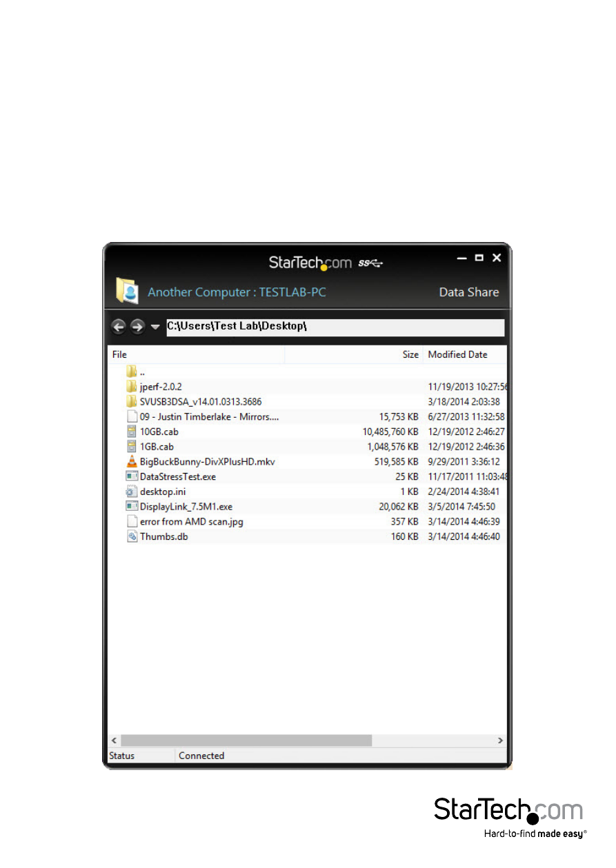The image size is (616, 868).
Task: Select the SVUSB3DSA_v14.01.0313.3686 folder icon
Action: pos(132,401)
